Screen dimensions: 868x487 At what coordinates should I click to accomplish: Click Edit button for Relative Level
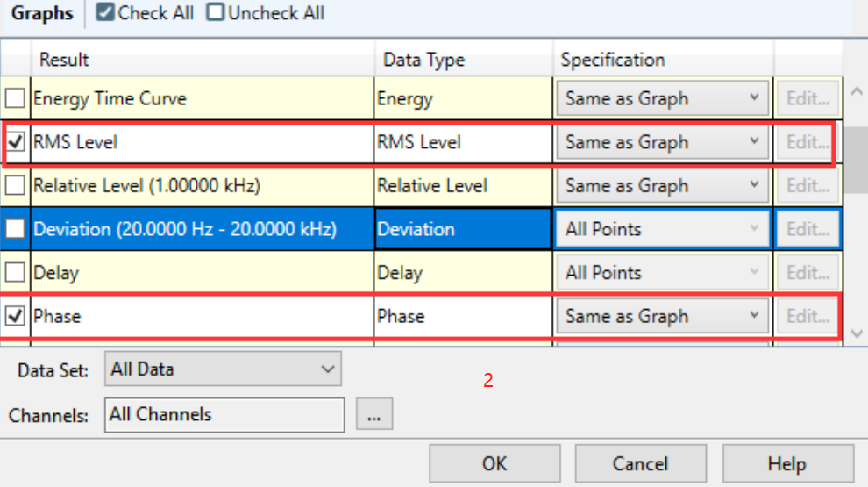(808, 185)
